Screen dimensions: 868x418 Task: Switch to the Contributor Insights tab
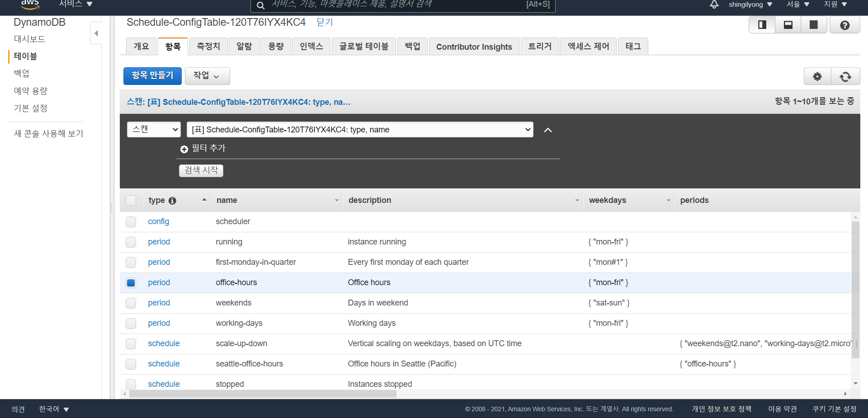pos(474,47)
